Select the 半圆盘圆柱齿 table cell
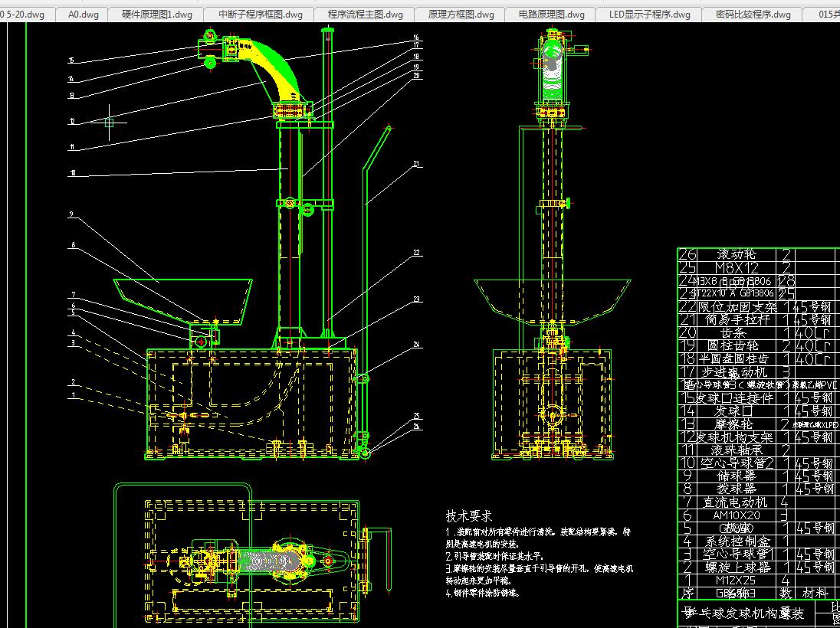The image size is (840, 628). (x=736, y=358)
